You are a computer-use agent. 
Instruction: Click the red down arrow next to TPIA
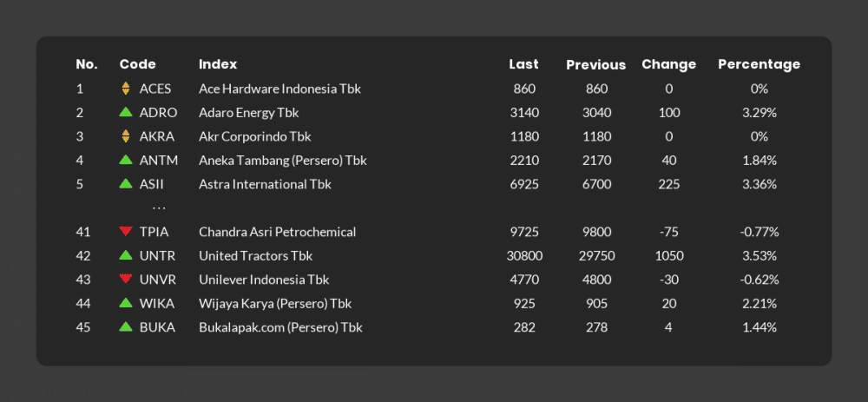click(126, 232)
